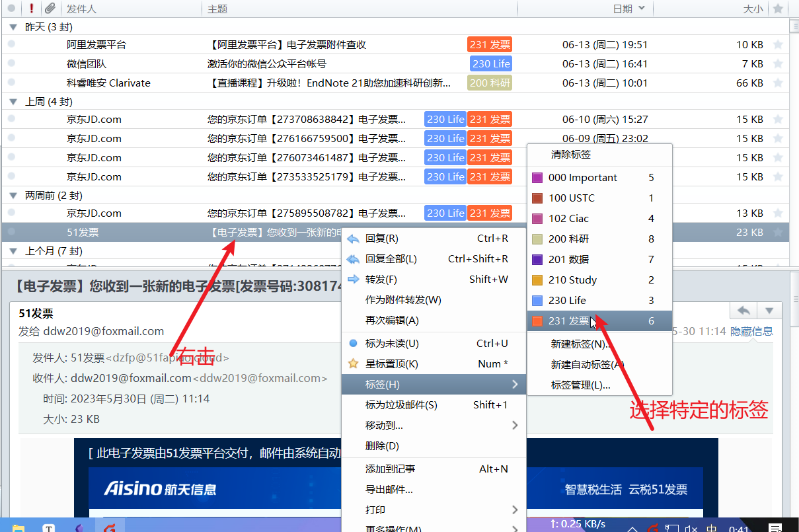Click the star column header icon
Screen dimensions: 799x532
pyautogui.click(x=778, y=9)
